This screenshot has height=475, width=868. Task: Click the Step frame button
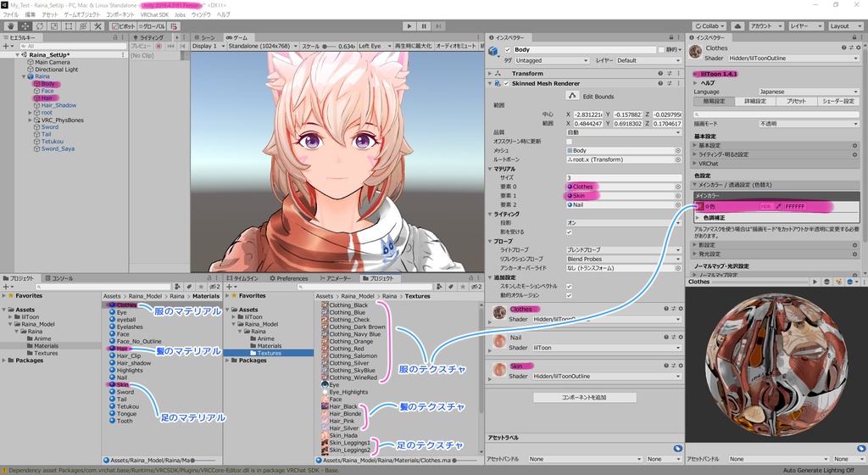[x=438, y=26]
